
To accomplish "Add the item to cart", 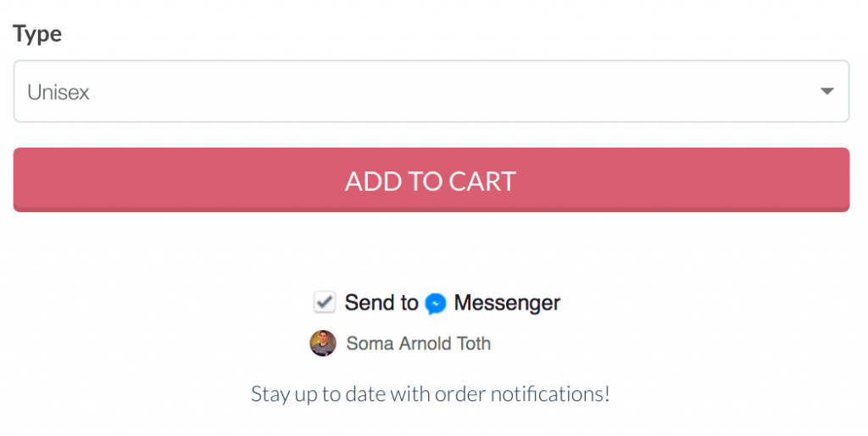I will click(431, 180).
